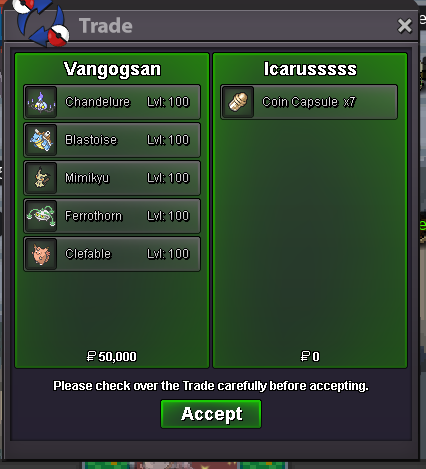Close the Trade window

click(x=405, y=26)
